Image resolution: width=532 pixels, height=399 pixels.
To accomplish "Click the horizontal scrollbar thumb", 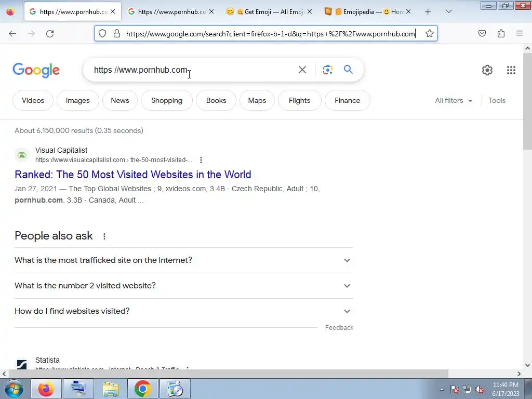I will pos(228,374).
